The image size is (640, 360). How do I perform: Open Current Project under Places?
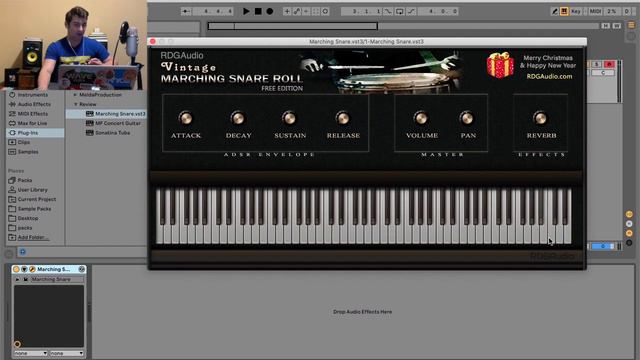pos(37,199)
